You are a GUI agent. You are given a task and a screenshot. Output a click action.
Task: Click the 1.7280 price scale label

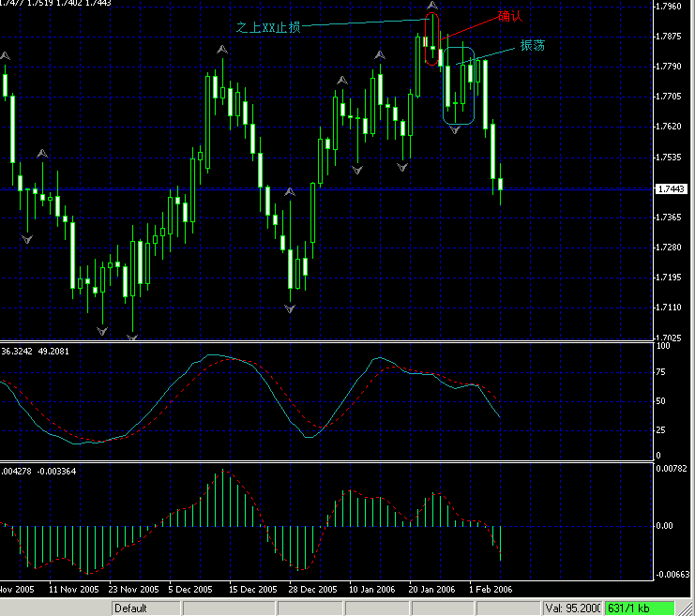[x=668, y=248]
